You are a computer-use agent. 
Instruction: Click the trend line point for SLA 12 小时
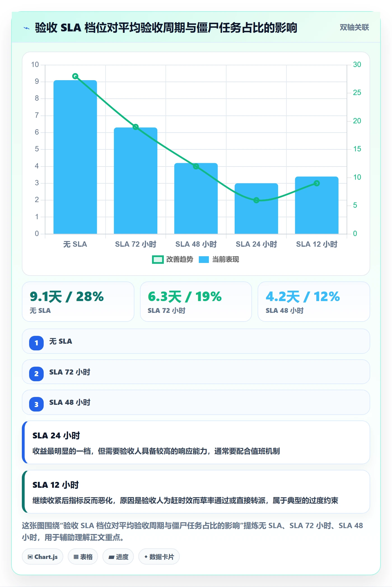[x=317, y=183]
